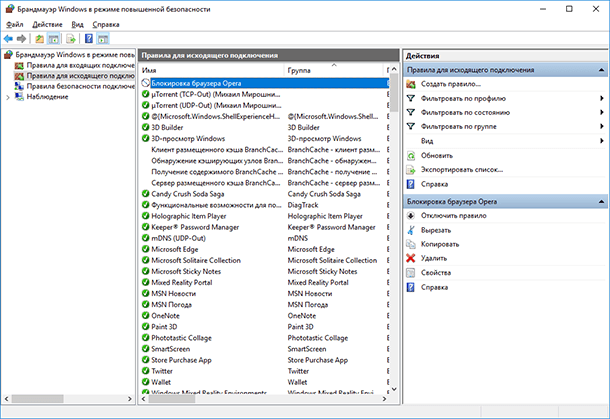This screenshot has height=419, width=610.
Task: Click the rules list horizontal scrollbar thumb
Action: tap(172, 399)
